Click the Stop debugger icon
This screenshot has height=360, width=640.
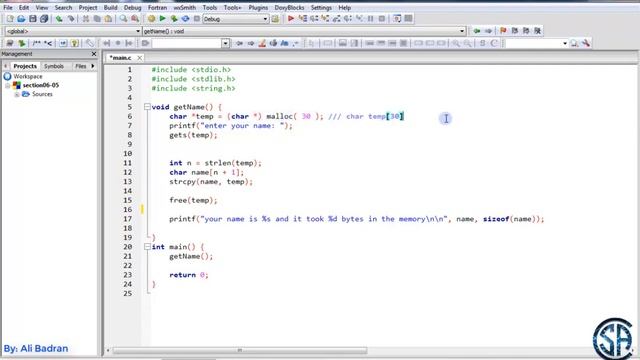tap(382, 19)
